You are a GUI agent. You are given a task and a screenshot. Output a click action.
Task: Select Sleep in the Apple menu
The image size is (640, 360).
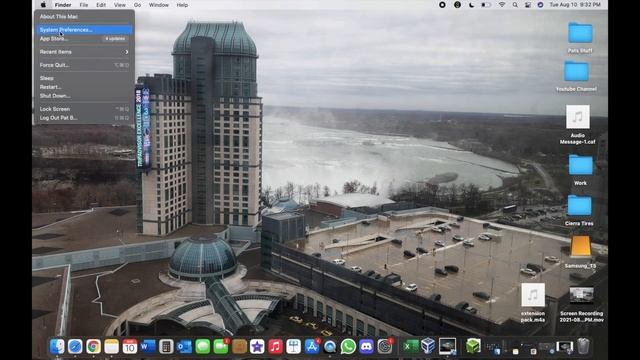pos(84,78)
